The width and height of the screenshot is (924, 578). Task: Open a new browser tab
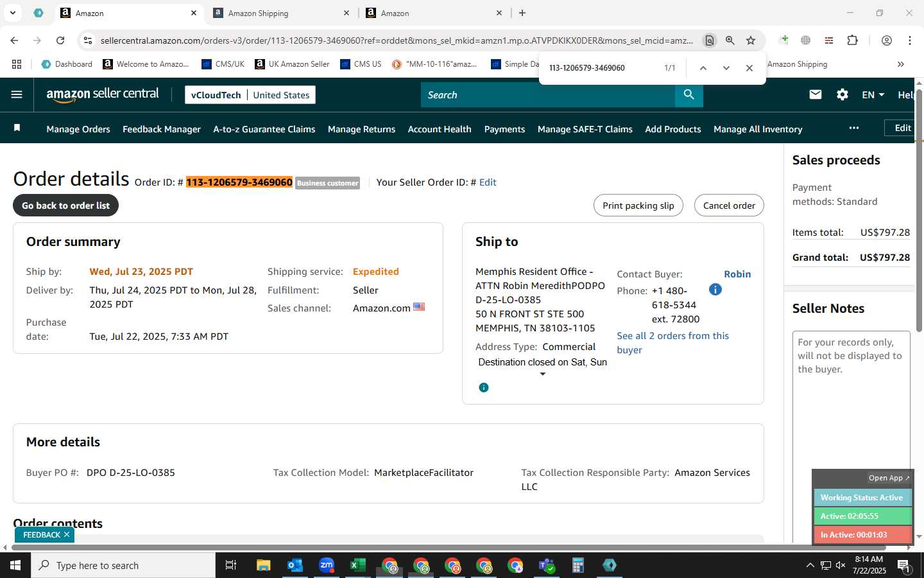click(x=522, y=13)
